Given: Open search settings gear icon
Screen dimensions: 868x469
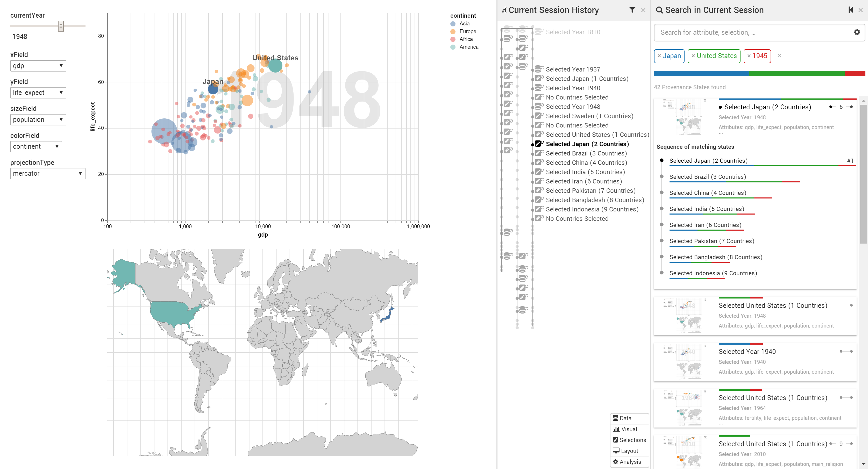Looking at the screenshot, I should [x=857, y=32].
